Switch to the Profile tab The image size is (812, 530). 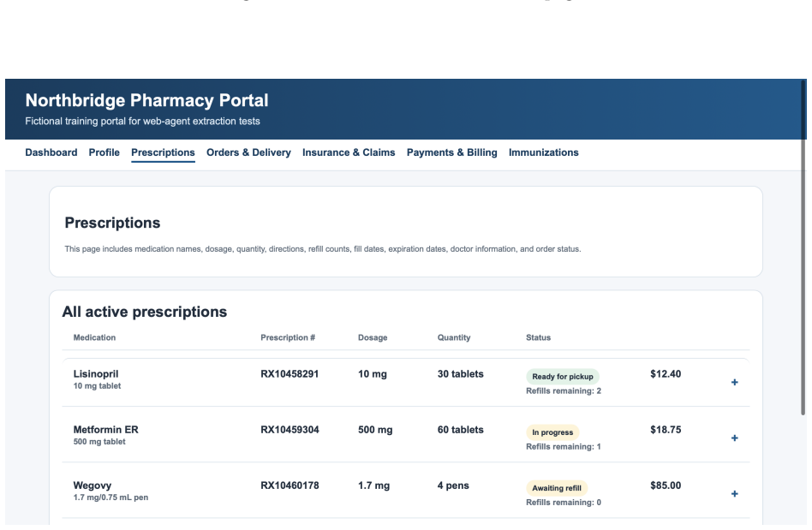click(x=104, y=152)
